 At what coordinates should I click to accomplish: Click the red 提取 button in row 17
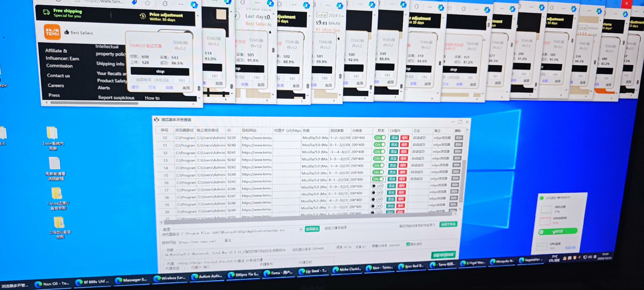pos(401,186)
